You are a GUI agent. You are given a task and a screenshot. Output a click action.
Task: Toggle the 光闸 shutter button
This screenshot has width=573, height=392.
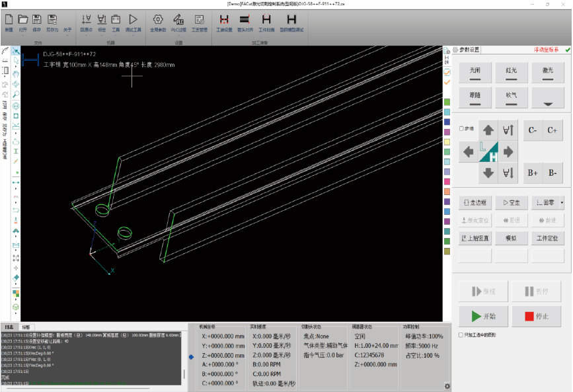click(475, 73)
